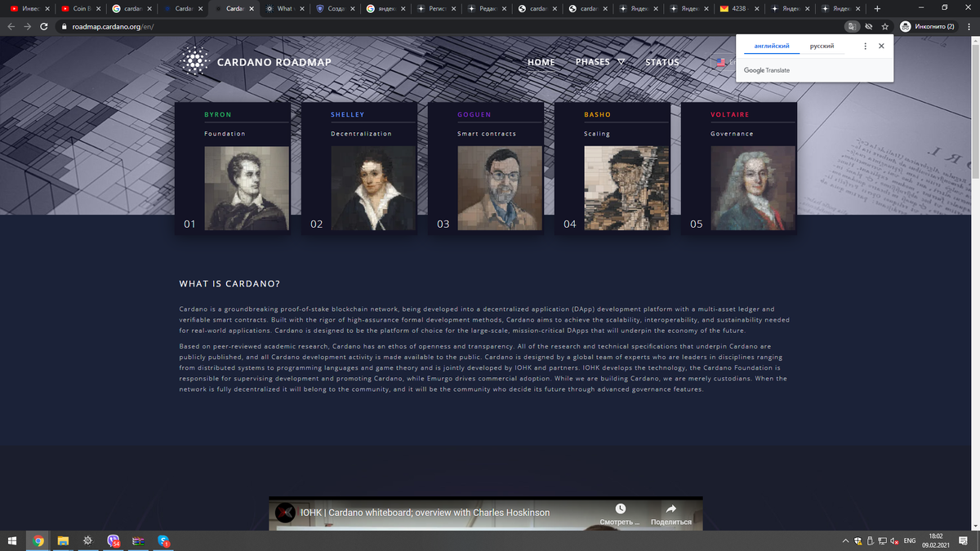Image resolution: width=980 pixels, height=551 pixels.
Task: Open a new tab with the plus button
Action: point(877,8)
